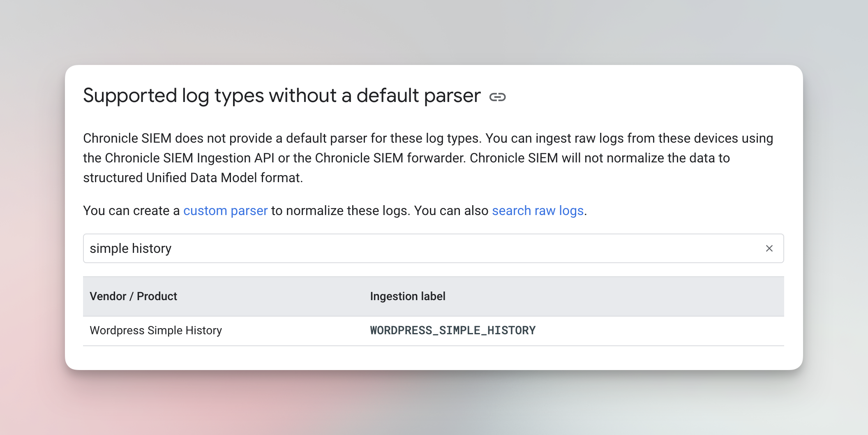Click the Vendor / Product cell for Wordpress
This screenshot has width=868, height=435.
click(155, 330)
